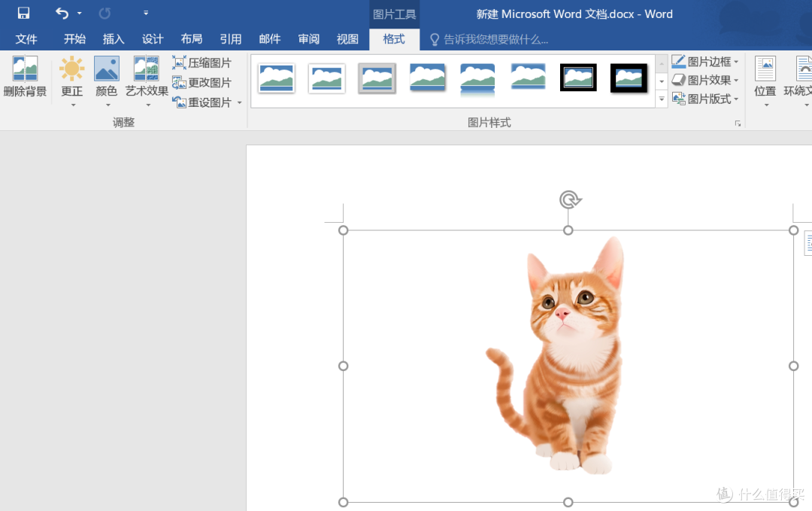
Task: Apply the fourth picture style with drop shadow
Action: coord(427,78)
